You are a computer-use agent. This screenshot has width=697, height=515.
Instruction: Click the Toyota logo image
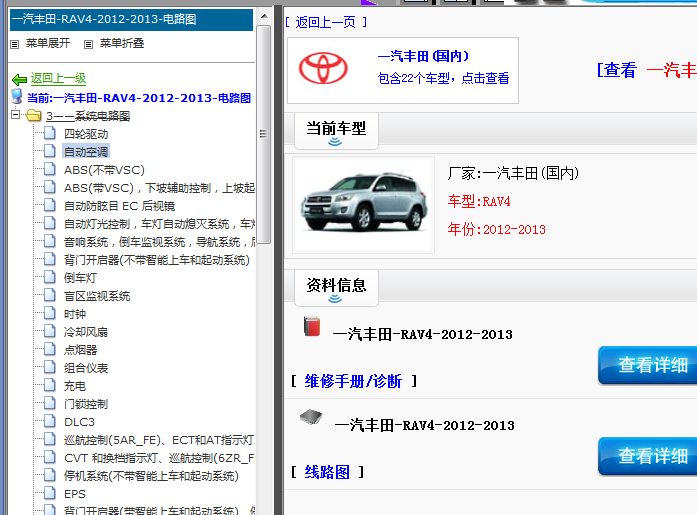coord(323,68)
